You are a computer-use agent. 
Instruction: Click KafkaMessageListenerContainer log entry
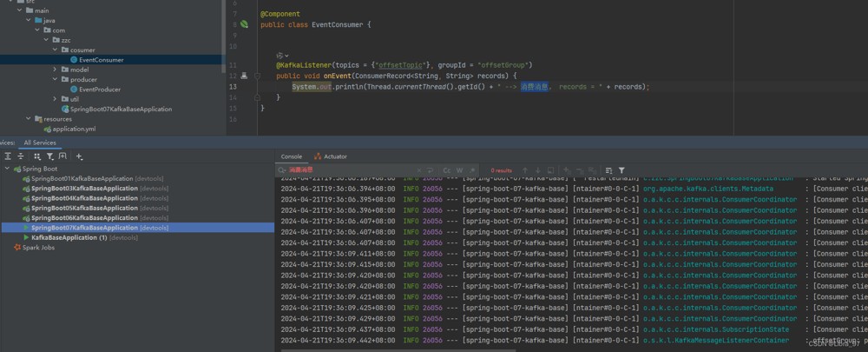coord(716,340)
